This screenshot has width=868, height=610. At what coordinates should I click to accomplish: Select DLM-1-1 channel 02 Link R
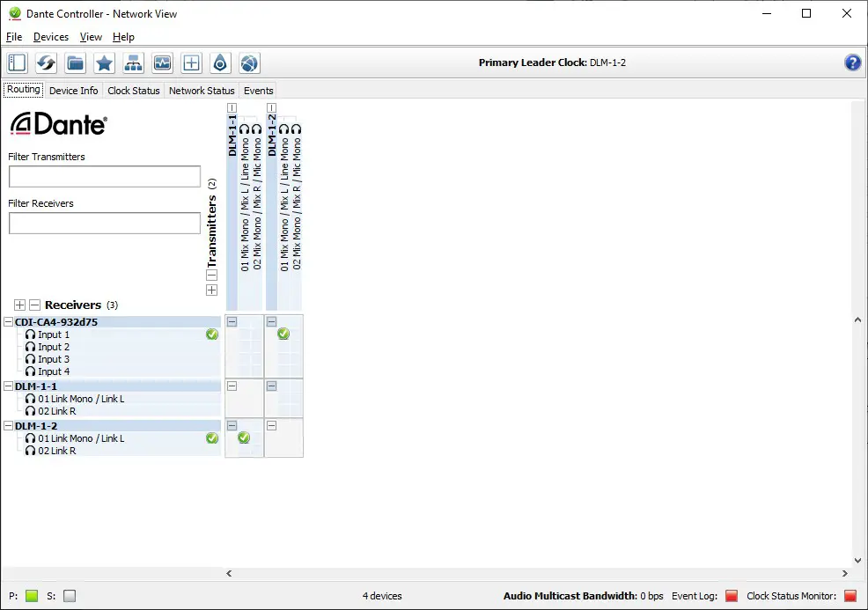click(x=57, y=411)
